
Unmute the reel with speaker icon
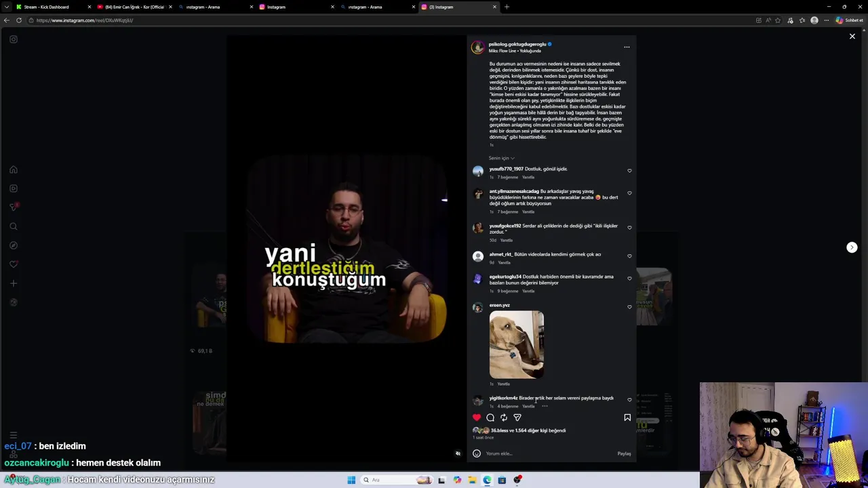click(458, 453)
